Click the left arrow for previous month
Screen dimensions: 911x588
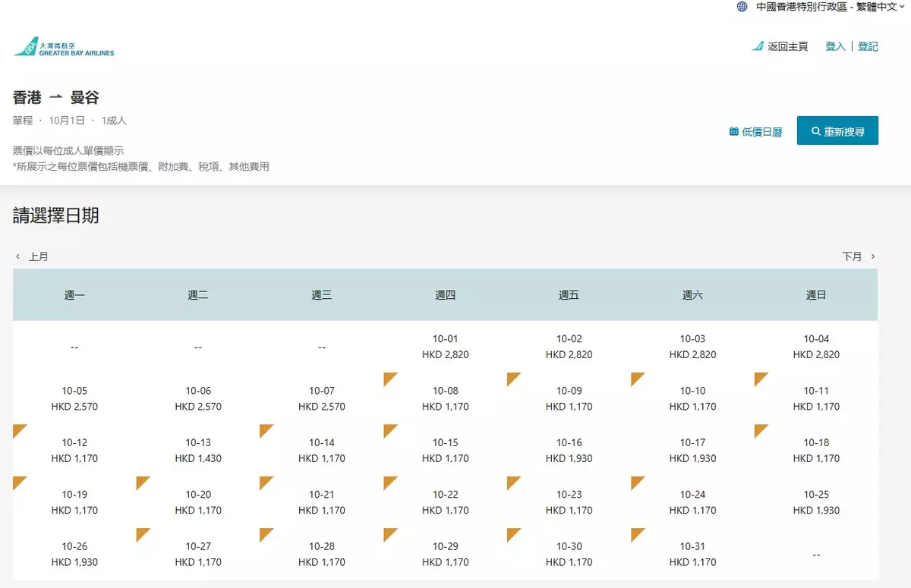(x=18, y=256)
